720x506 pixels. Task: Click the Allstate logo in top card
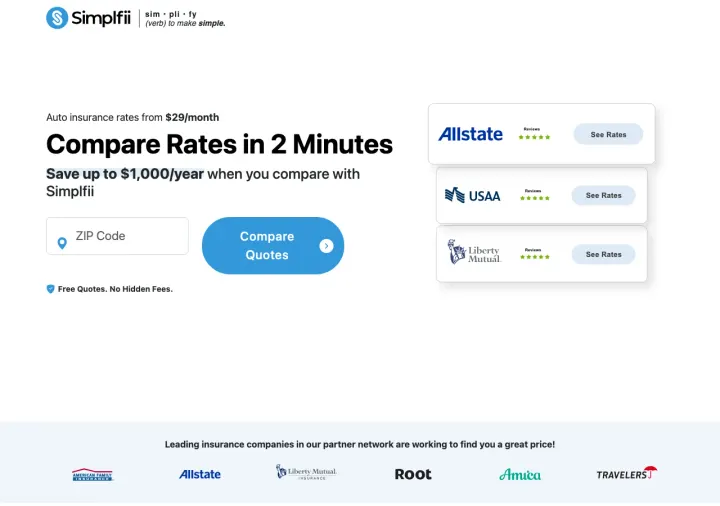pos(470,134)
